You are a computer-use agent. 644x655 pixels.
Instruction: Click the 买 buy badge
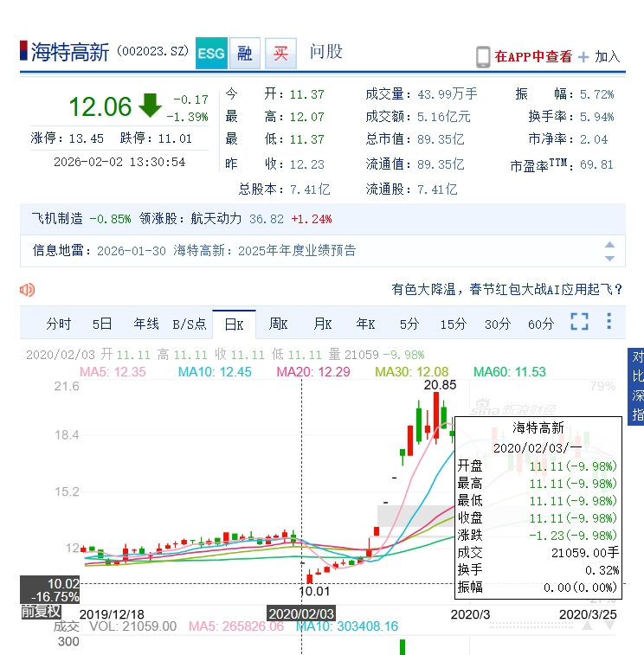pos(280,53)
